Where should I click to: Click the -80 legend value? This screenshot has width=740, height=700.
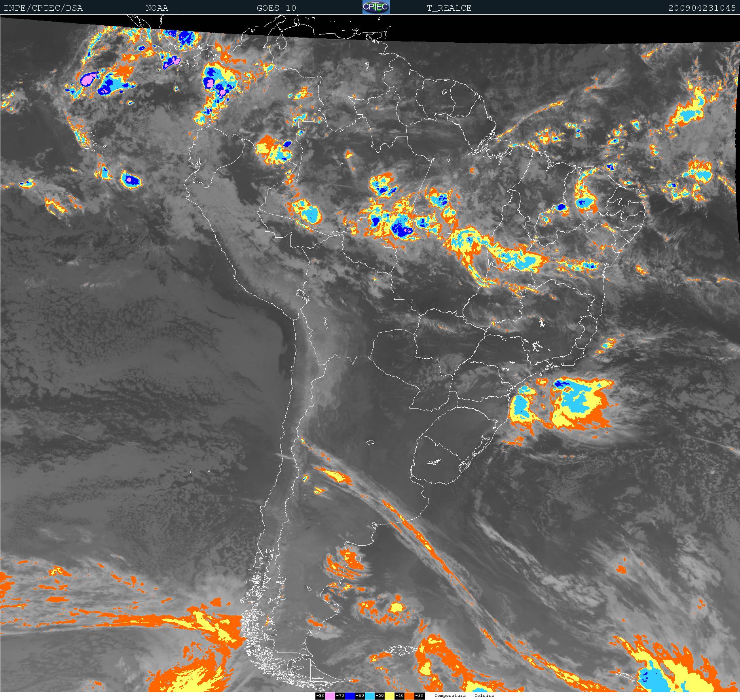pos(320,696)
